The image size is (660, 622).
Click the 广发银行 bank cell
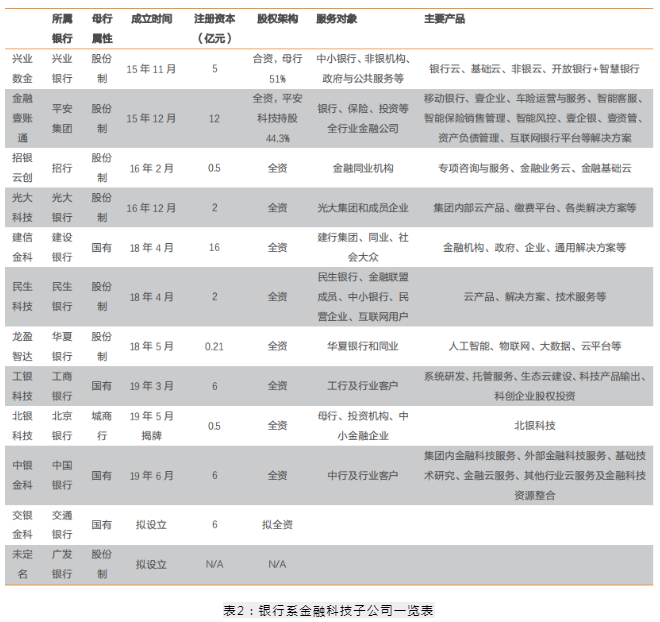pos(62,564)
